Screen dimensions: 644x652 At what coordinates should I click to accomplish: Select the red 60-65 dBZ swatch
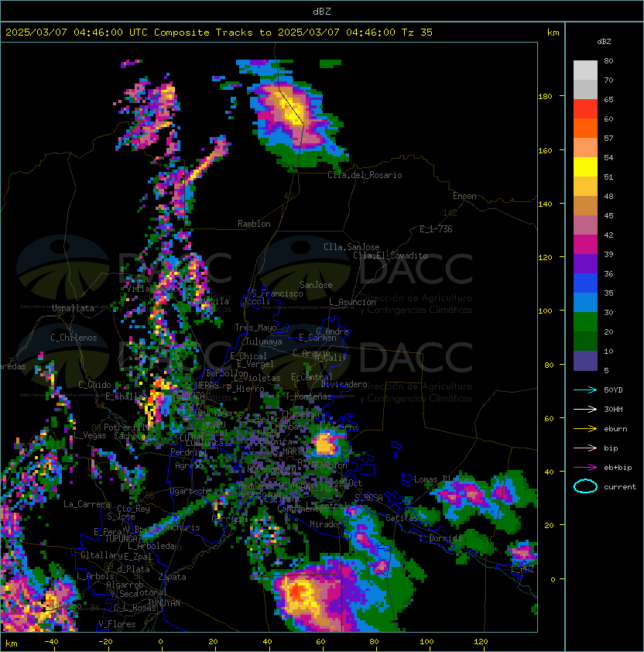tap(585, 109)
